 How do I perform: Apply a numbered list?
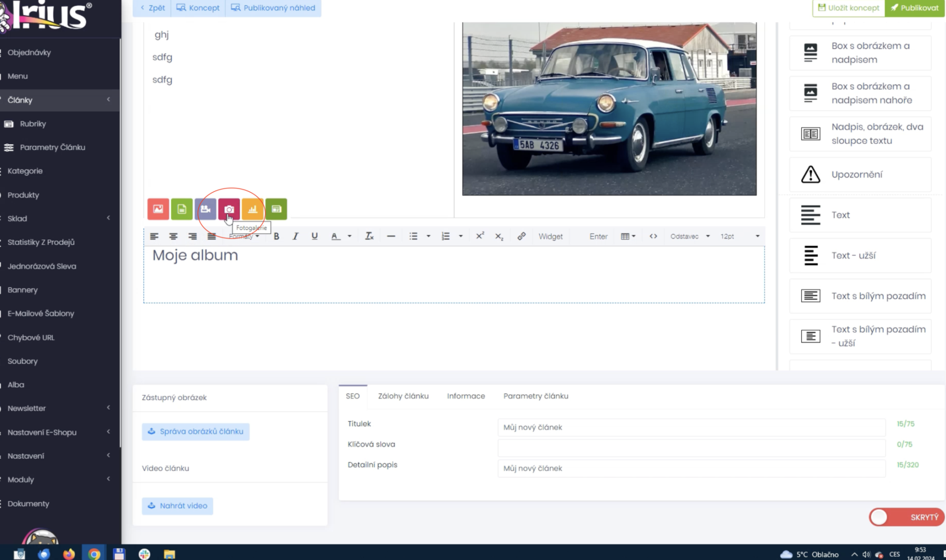coord(445,236)
